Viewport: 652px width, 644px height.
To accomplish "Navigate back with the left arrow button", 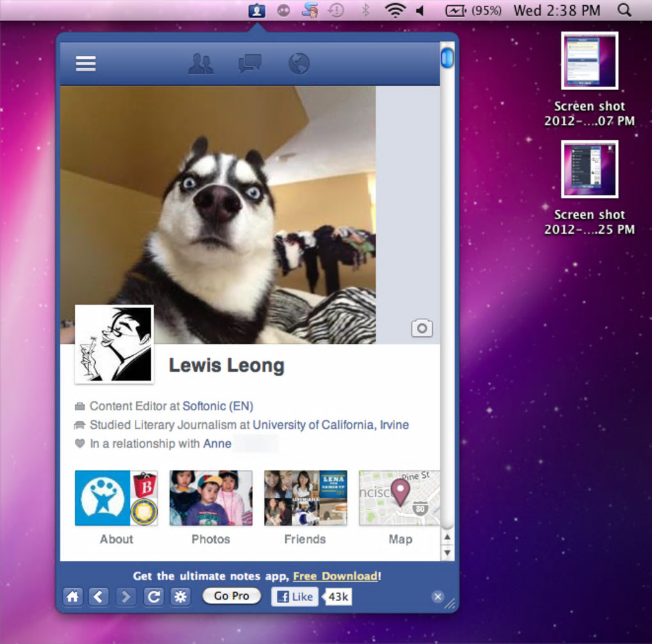I will click(x=98, y=597).
